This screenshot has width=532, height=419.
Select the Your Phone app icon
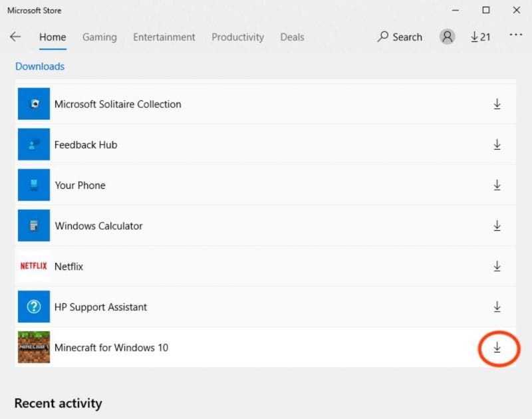pyautogui.click(x=33, y=185)
